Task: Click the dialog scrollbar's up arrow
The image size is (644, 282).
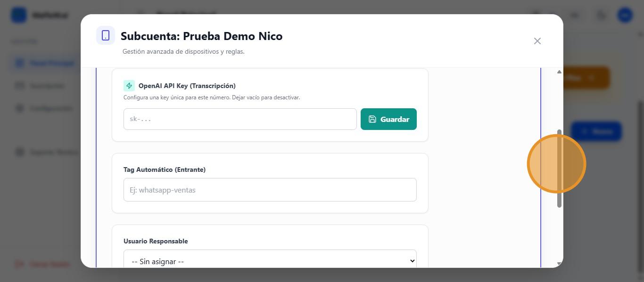Action: coord(559,72)
